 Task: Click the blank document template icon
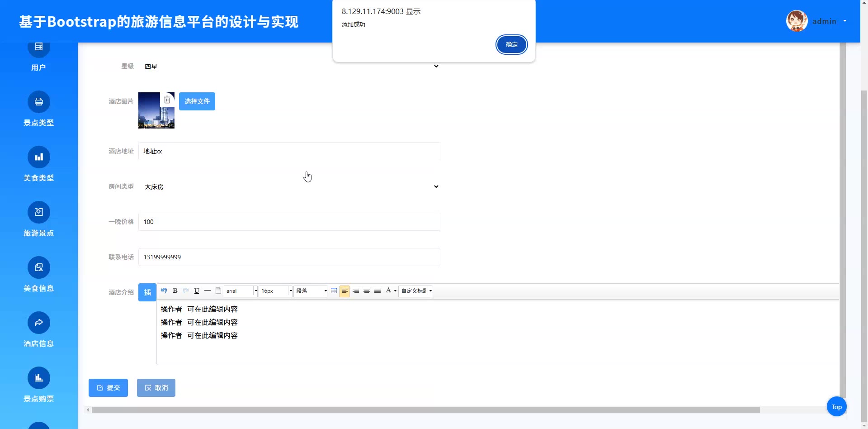click(218, 291)
